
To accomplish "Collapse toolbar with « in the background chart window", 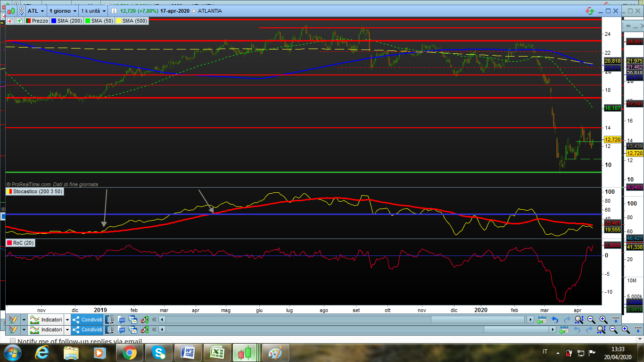I will 154,329.
